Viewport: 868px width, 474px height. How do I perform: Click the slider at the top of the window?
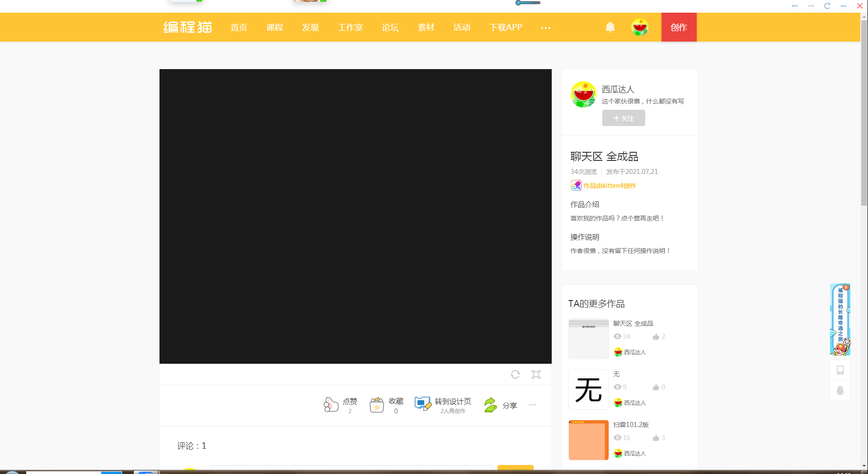tap(528, 3)
